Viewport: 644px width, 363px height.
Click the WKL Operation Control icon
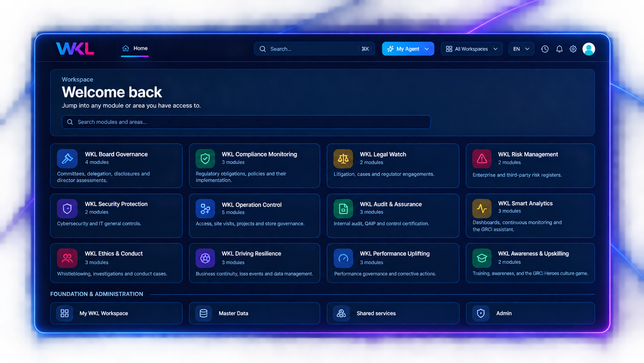click(205, 209)
